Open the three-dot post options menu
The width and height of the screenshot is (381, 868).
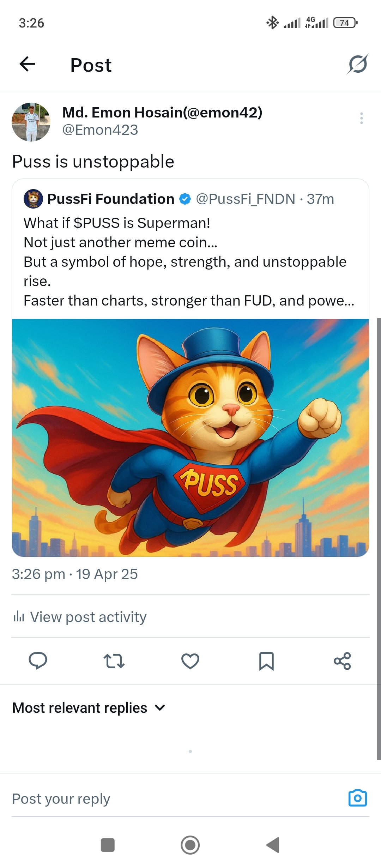coord(361,118)
